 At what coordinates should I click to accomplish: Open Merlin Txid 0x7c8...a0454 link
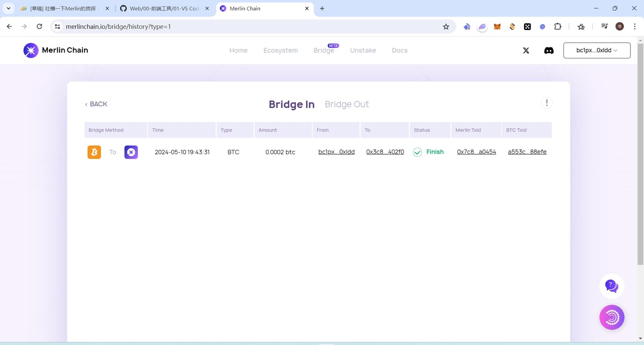click(x=477, y=152)
